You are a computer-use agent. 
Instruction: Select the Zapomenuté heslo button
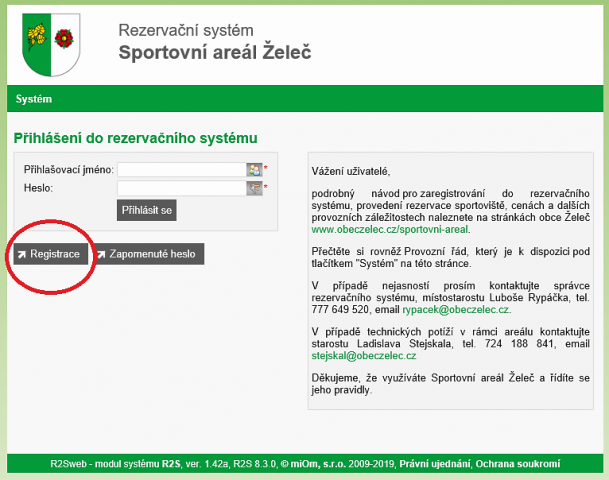(x=150, y=254)
